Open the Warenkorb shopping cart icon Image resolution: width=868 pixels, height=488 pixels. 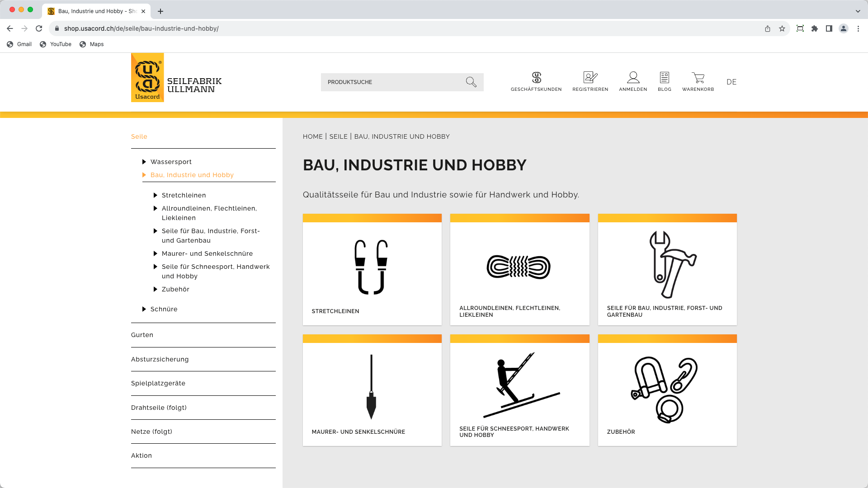pyautogui.click(x=698, y=78)
